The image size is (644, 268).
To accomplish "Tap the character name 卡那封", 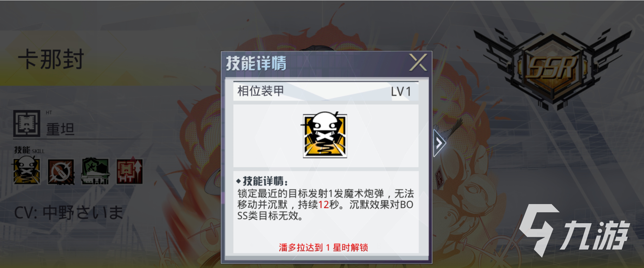I will click(51, 59).
